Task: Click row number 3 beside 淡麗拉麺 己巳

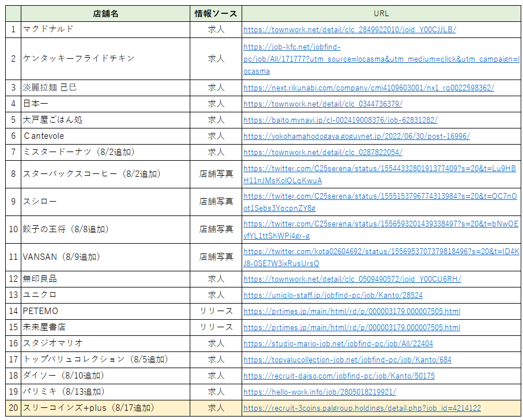Action: 13,88
